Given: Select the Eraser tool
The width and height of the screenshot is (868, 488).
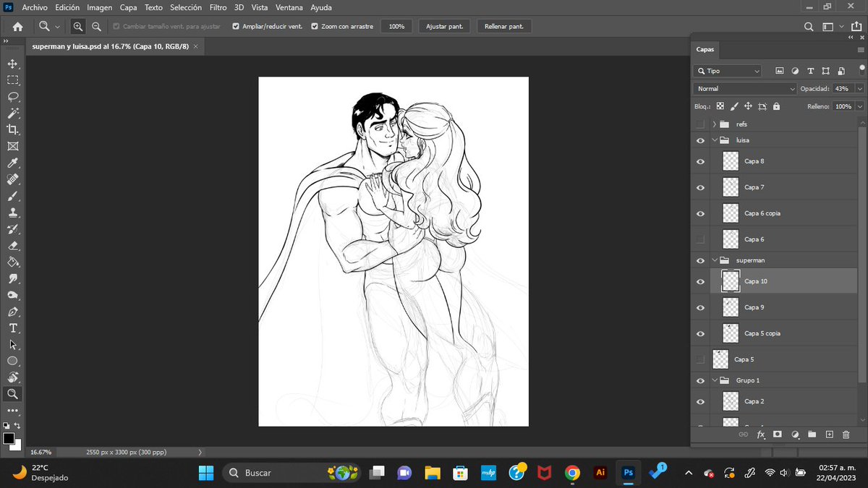Looking at the screenshot, I should 12,246.
